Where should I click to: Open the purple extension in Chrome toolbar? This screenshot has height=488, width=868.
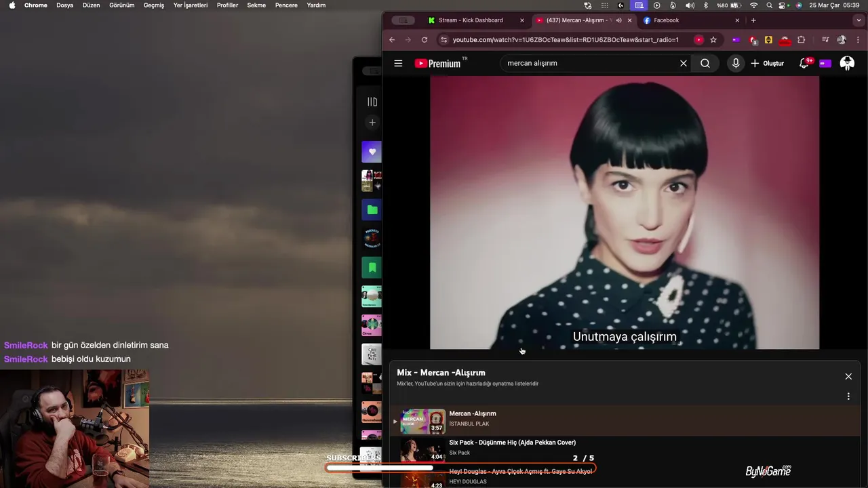click(736, 40)
